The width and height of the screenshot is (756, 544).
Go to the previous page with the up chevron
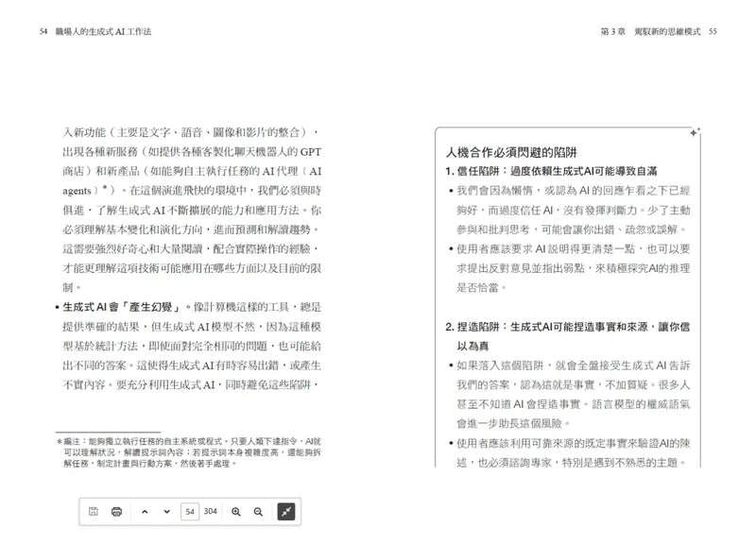click(x=144, y=512)
